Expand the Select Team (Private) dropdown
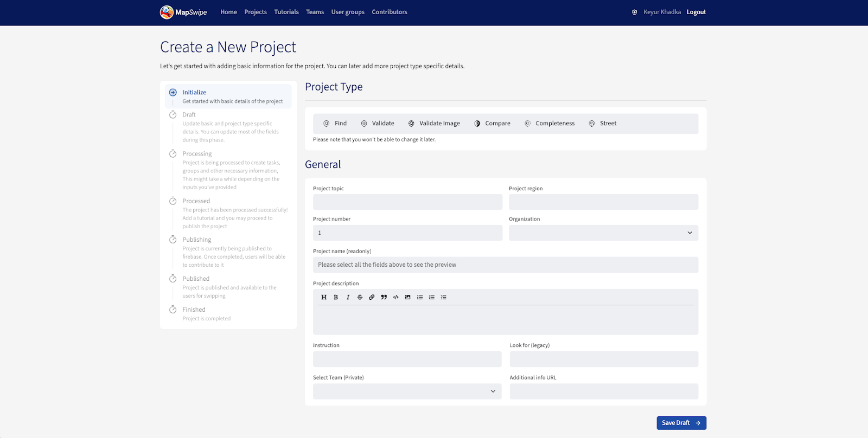The height and width of the screenshot is (438, 868). pyautogui.click(x=407, y=391)
